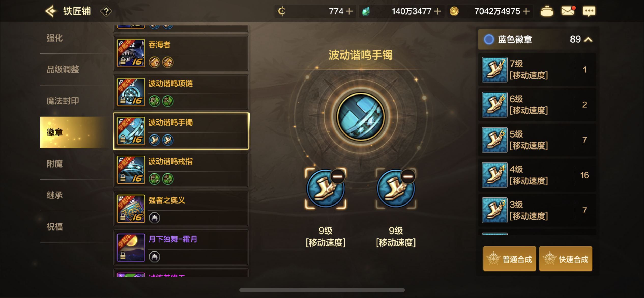This screenshot has height=298, width=644.
Task: Tap the 普通合成 button
Action: point(509,259)
